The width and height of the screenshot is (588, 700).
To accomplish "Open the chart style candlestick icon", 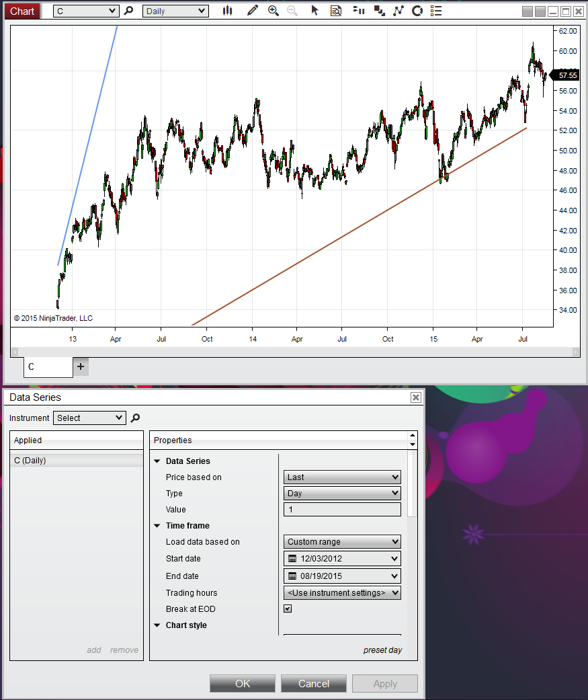I will coord(228,11).
